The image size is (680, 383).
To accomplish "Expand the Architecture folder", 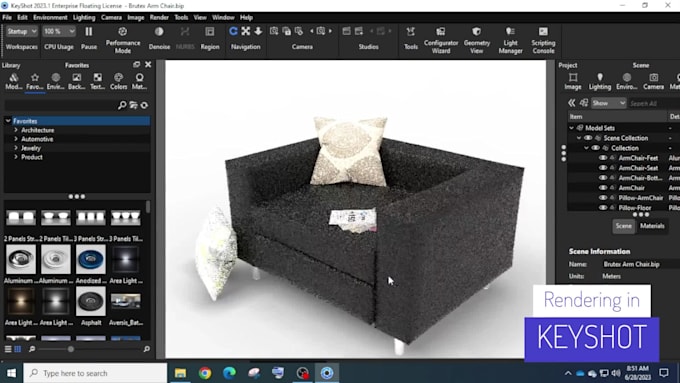I will (16, 130).
